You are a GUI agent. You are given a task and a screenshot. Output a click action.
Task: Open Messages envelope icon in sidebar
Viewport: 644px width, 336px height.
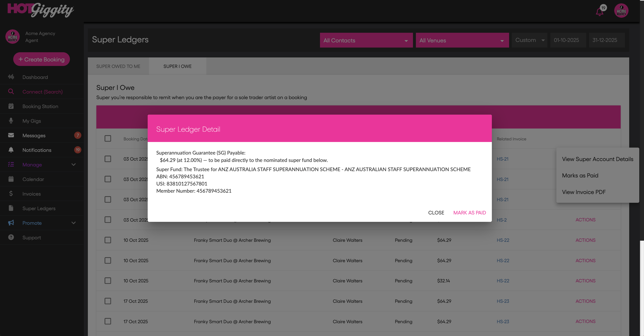11,135
